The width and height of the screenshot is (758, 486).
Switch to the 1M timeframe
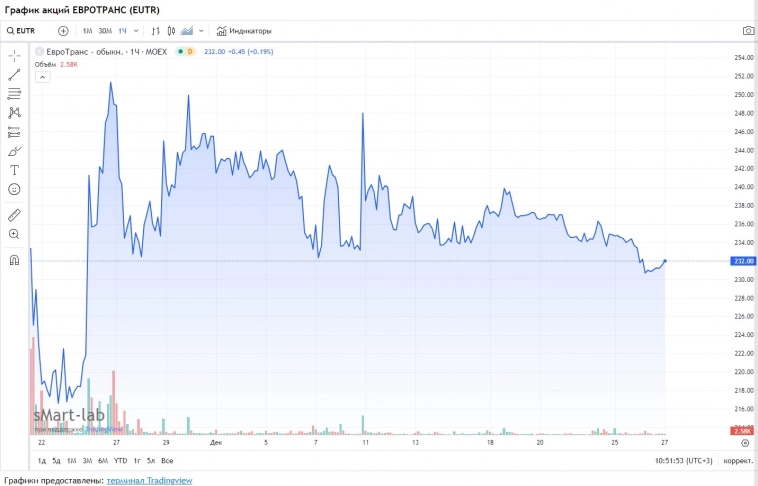(x=87, y=31)
